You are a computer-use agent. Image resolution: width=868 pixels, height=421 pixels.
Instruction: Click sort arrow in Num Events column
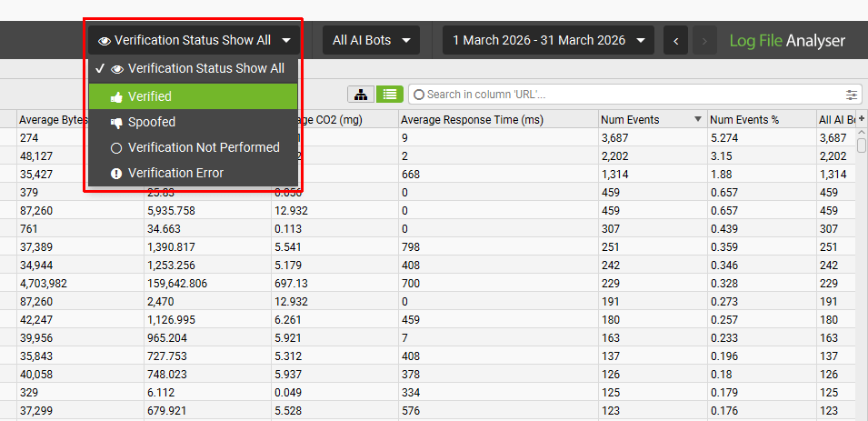tap(697, 119)
